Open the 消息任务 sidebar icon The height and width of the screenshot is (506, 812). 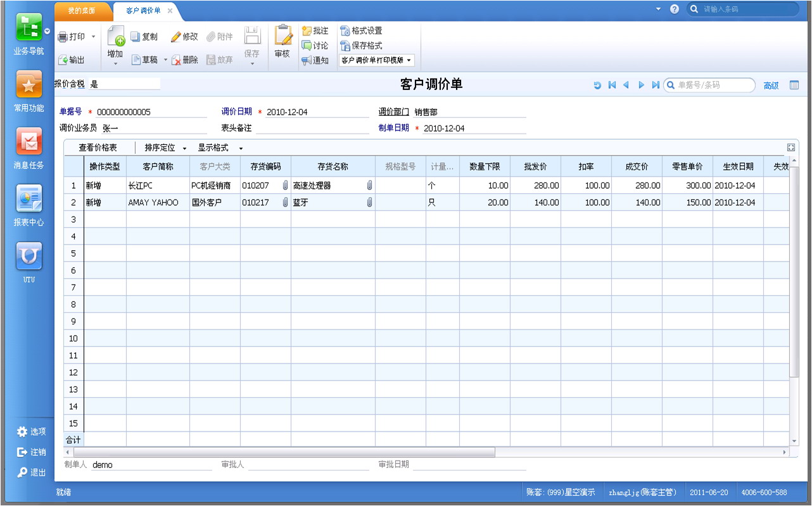coord(29,142)
